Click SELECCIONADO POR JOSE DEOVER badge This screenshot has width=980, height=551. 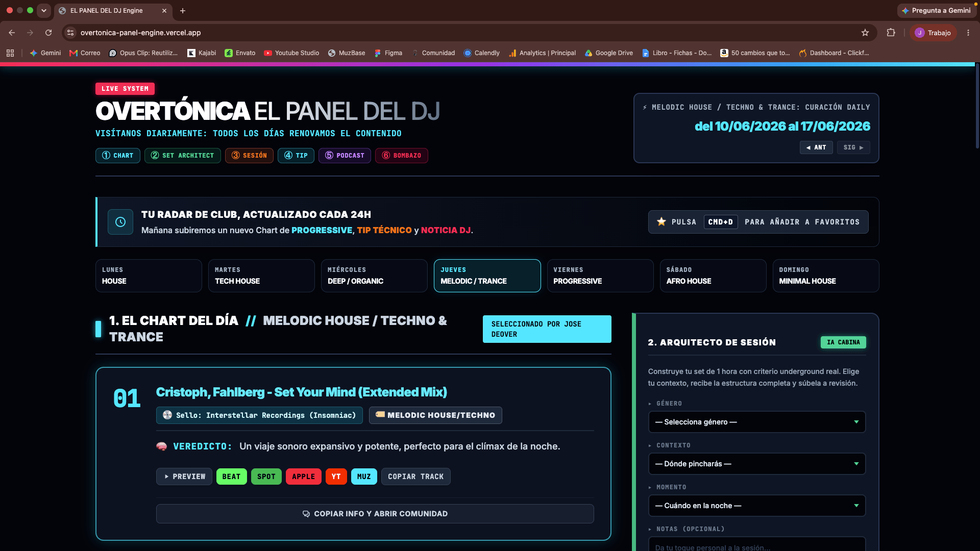tap(547, 329)
